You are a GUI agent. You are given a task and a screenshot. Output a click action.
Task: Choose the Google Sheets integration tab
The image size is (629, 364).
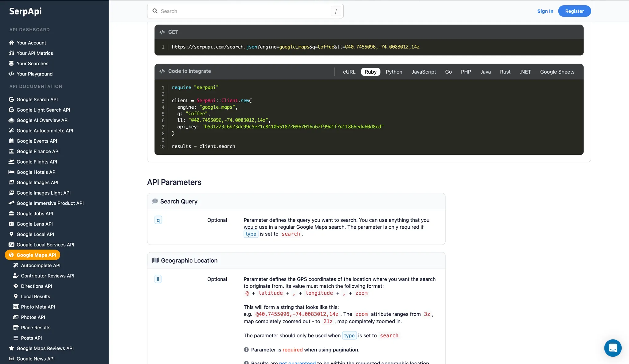557,72
